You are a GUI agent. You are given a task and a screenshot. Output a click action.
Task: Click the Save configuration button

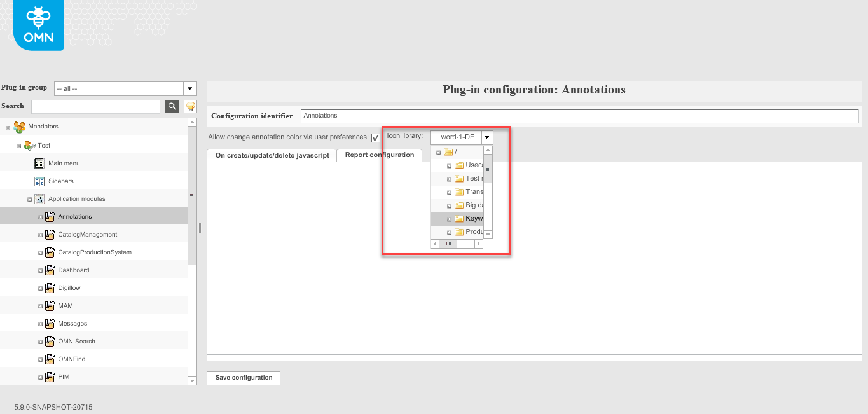click(243, 378)
